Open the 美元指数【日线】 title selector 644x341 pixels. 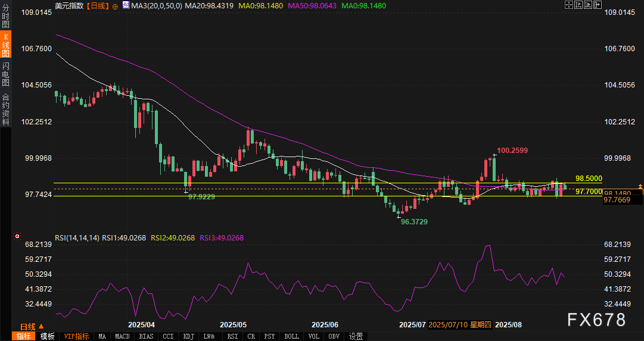click(x=81, y=5)
